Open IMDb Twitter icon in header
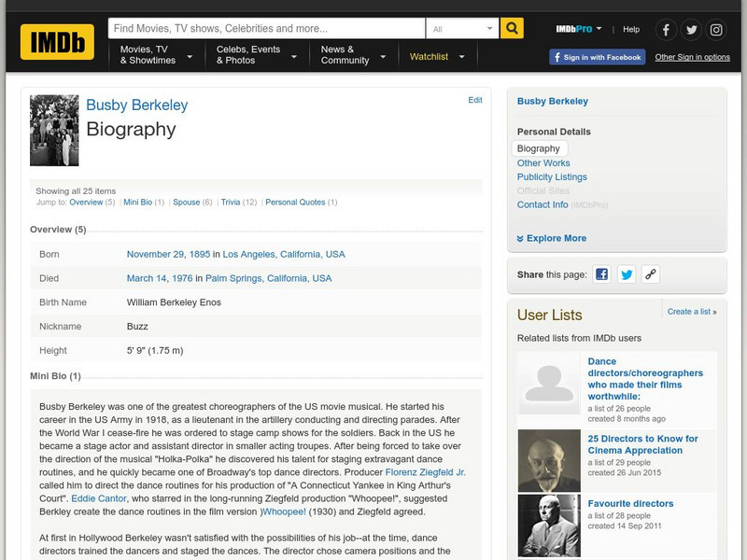The height and width of the screenshot is (560, 747). pyautogui.click(x=691, y=30)
